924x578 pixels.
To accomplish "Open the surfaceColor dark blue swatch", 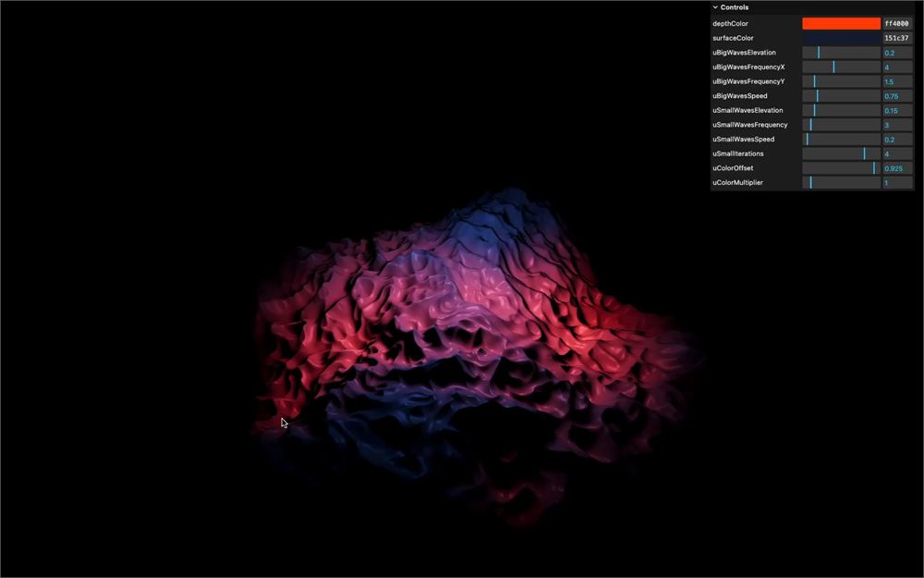I will click(x=841, y=38).
